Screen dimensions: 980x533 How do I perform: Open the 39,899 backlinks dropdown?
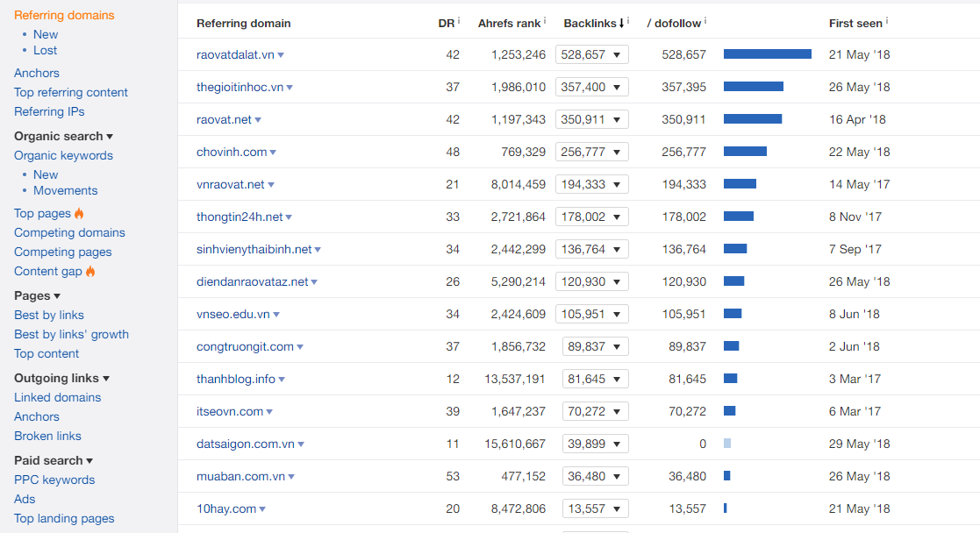[x=595, y=444]
